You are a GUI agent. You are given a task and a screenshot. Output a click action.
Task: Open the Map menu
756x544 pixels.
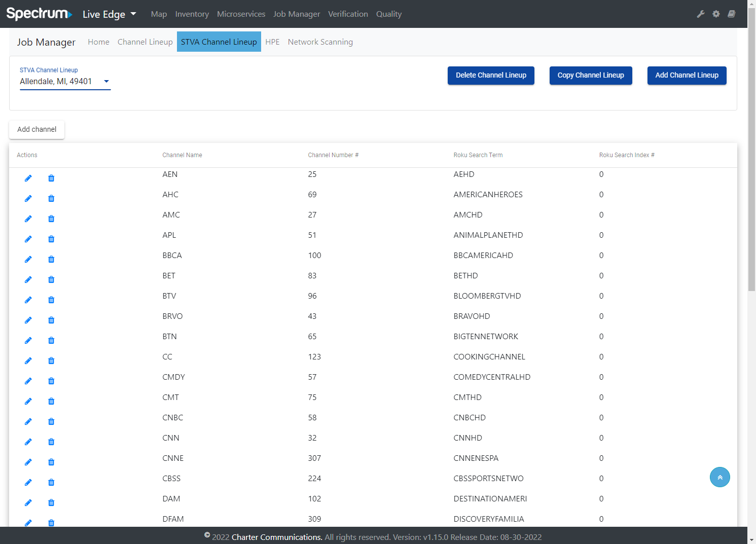point(159,14)
